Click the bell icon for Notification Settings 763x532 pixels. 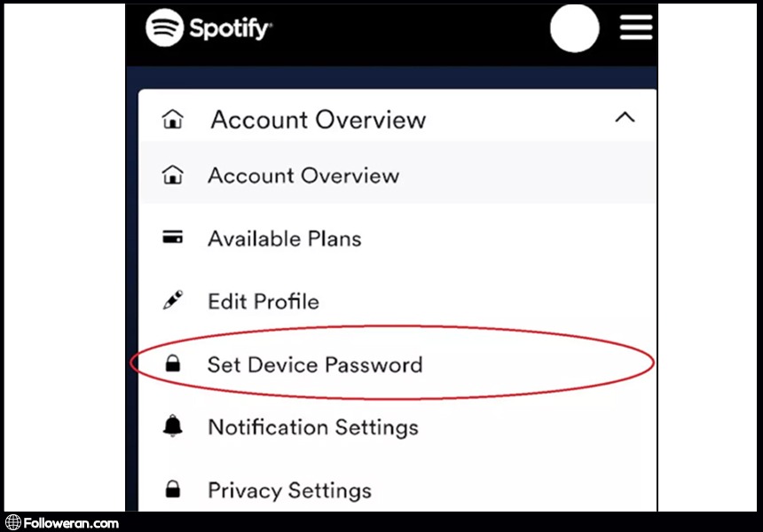tap(173, 426)
